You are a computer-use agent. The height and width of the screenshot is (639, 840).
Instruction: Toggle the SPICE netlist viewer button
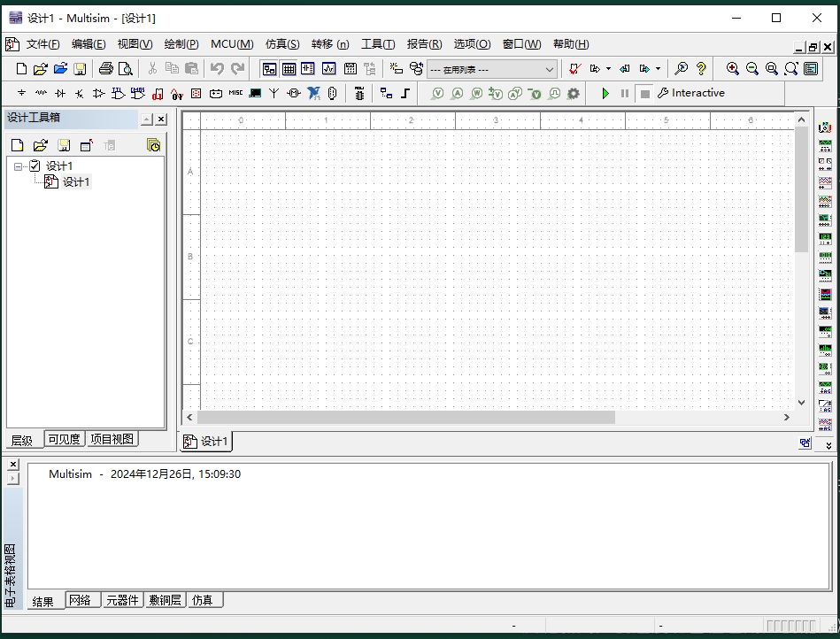[308, 68]
